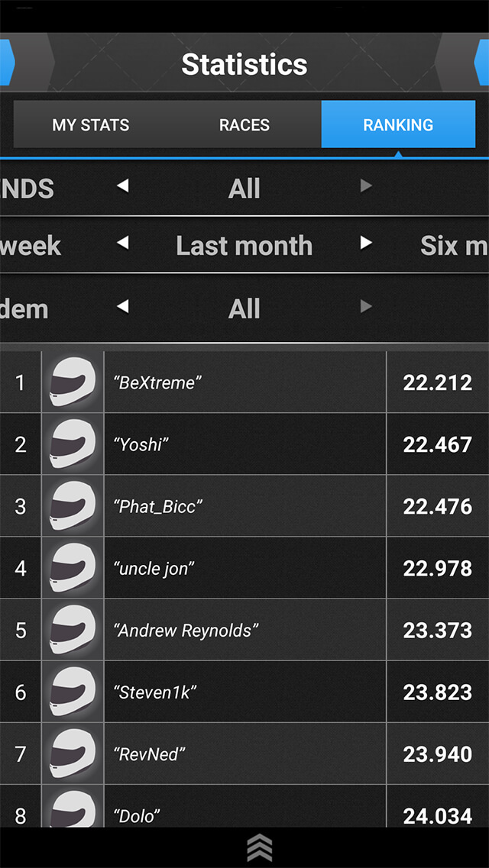
Task: Select the Last month label
Action: pos(244,245)
